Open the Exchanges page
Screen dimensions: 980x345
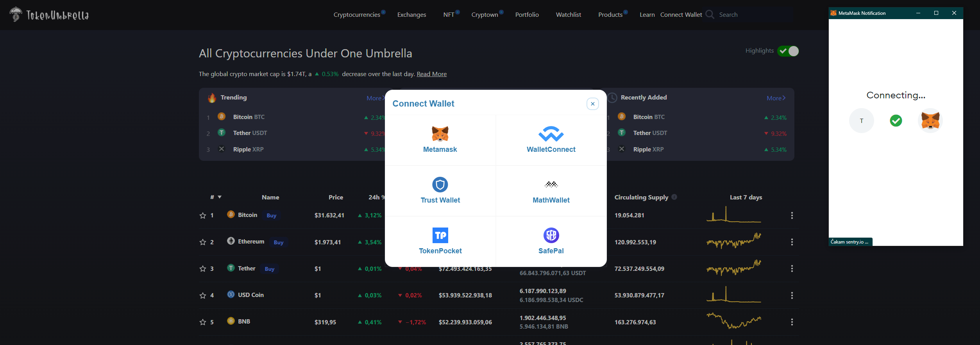click(411, 14)
